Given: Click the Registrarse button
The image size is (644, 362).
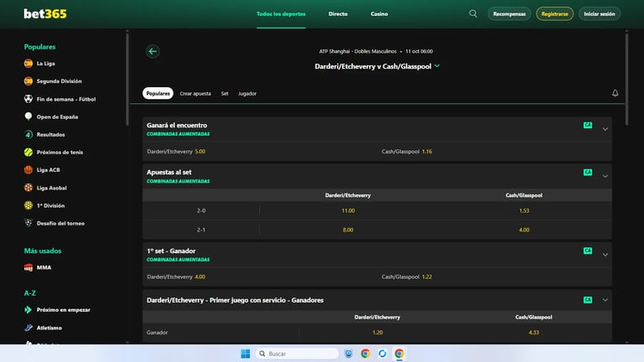Looking at the screenshot, I should [554, 14].
